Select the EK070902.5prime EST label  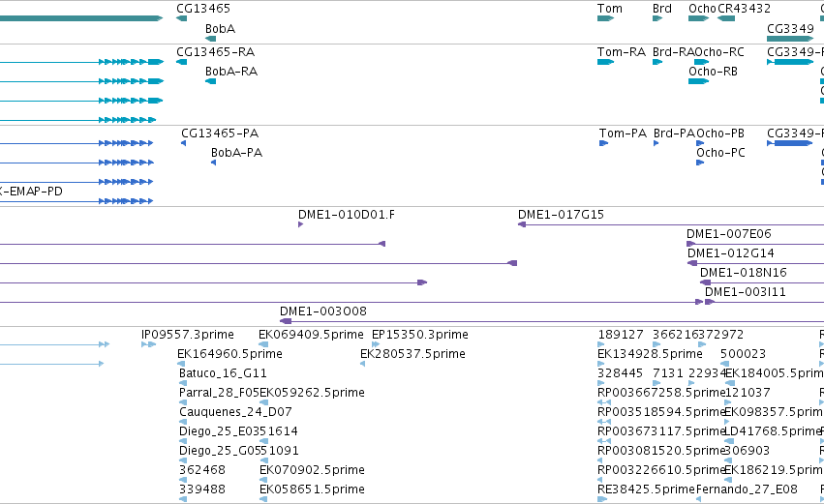pos(312,470)
